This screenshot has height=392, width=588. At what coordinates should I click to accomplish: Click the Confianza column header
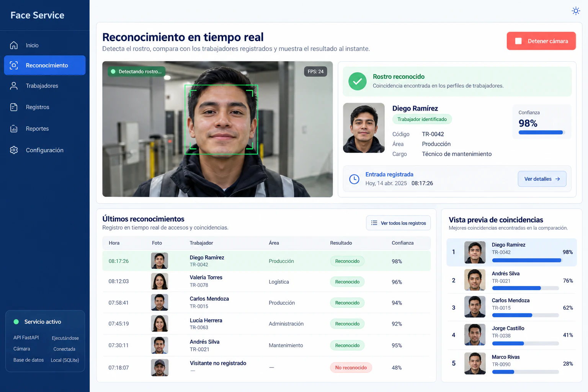click(x=403, y=243)
